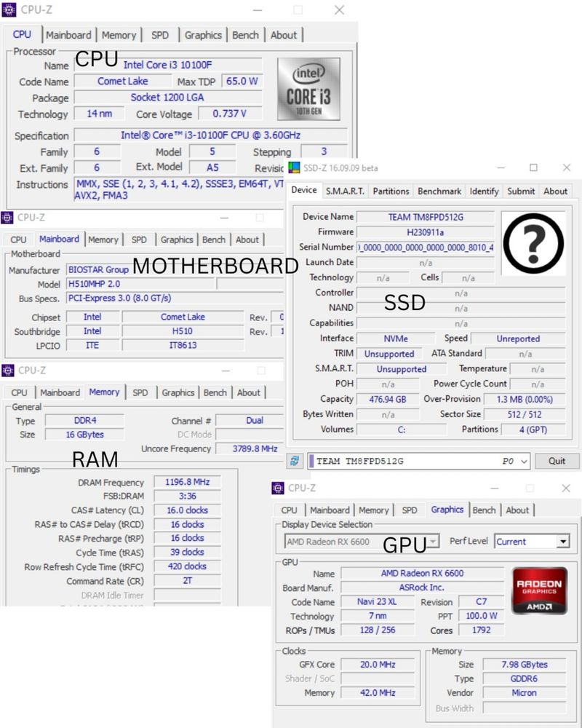
Task: Click the Socket 1200 LGA package value
Action: pos(168,97)
